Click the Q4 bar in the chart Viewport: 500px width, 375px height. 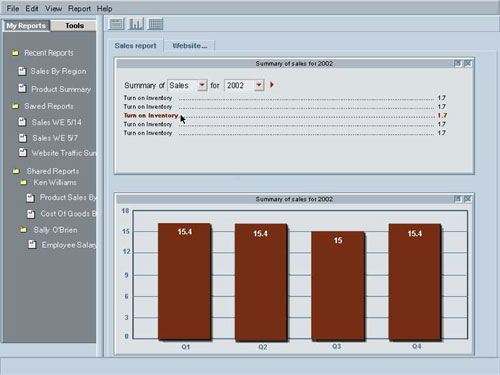[x=415, y=282]
